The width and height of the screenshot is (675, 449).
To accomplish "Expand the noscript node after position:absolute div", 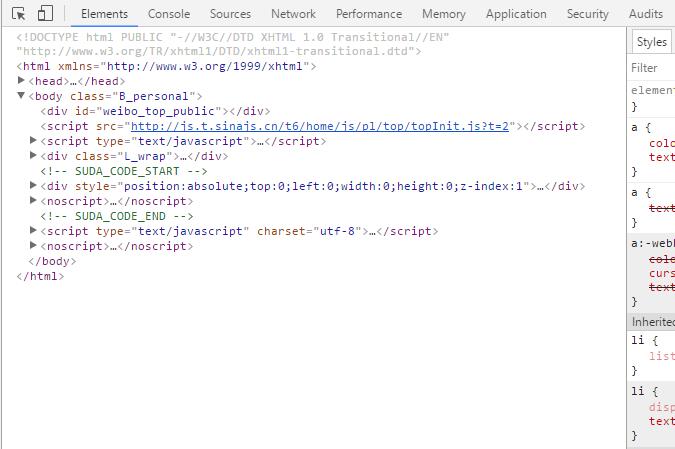I will point(33,200).
